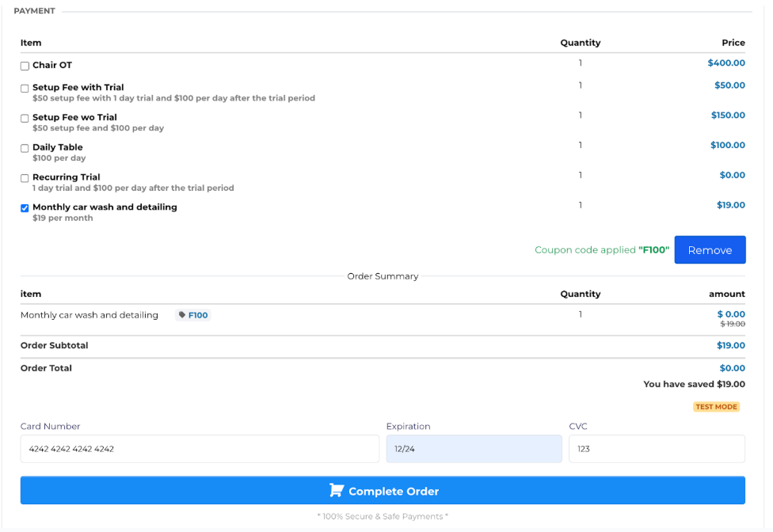Viewport: 773px width, 532px height.
Task: Click the '100% Secure & Safe Payments' note
Action: click(383, 517)
